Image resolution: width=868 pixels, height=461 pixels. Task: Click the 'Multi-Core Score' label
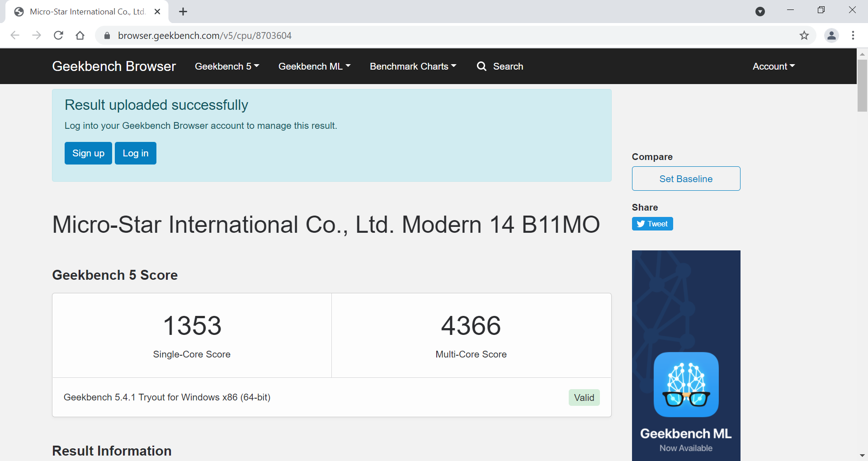coord(471,354)
